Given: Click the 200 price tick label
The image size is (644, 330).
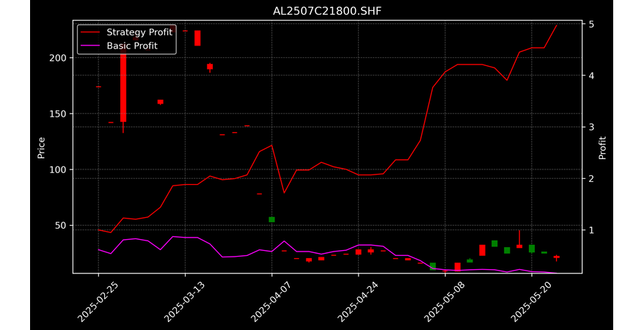Looking at the screenshot, I should (x=58, y=58).
